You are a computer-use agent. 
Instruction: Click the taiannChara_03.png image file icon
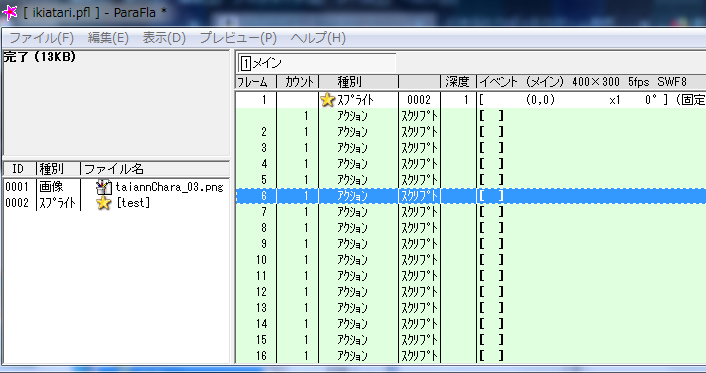pos(104,187)
